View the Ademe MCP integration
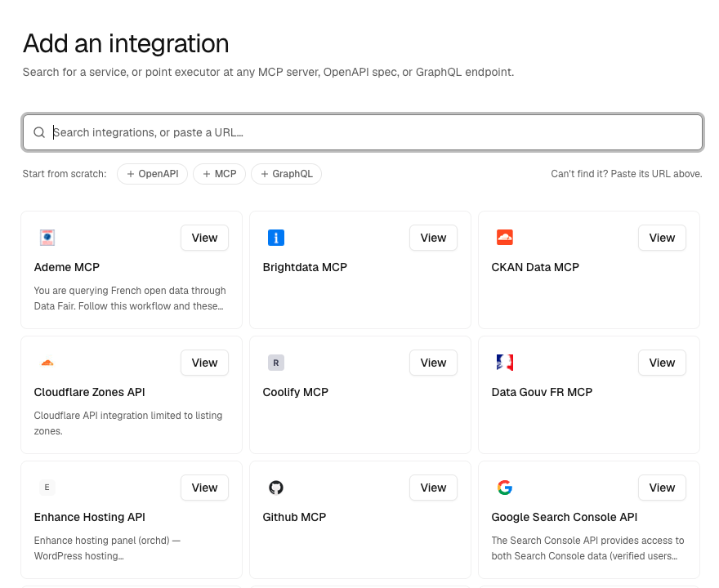 click(x=204, y=238)
